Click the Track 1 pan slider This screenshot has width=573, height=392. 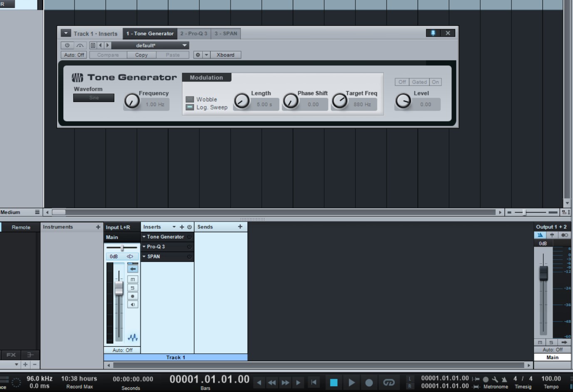click(122, 248)
